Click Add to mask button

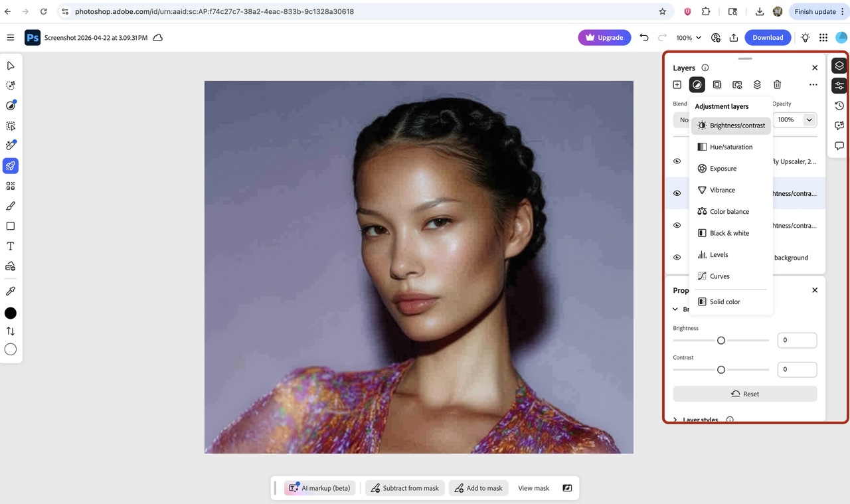(x=479, y=488)
